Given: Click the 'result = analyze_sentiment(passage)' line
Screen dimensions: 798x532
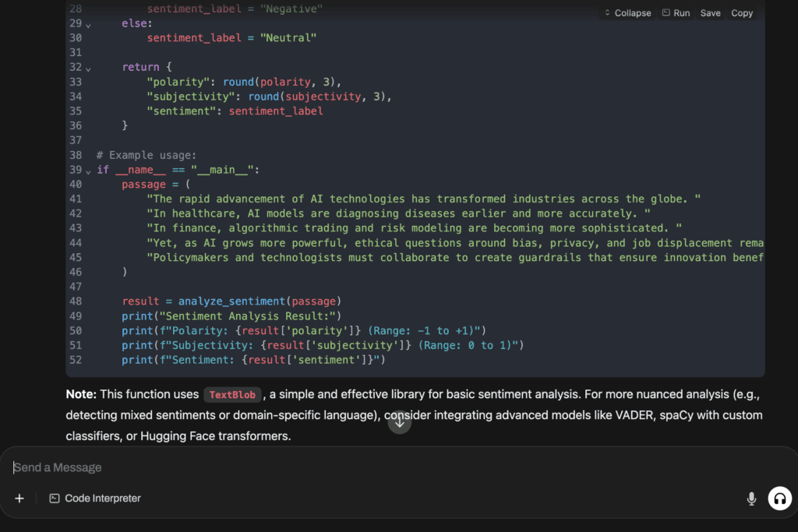Looking at the screenshot, I should pyautogui.click(x=231, y=301).
